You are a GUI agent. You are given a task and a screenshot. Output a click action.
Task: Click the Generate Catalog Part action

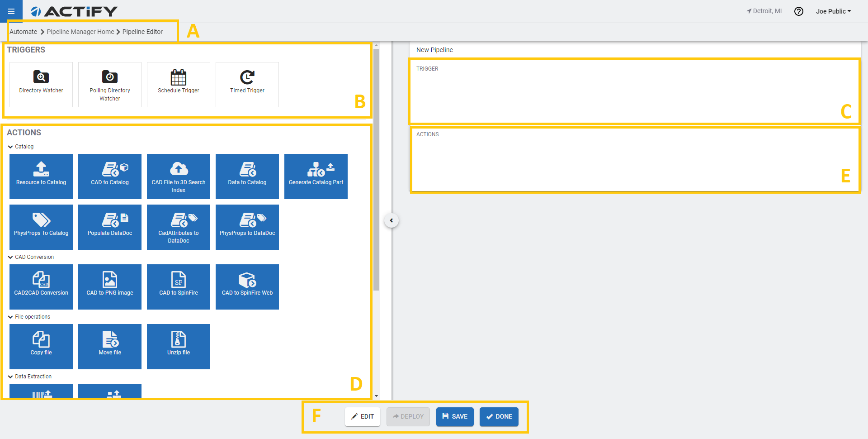pyautogui.click(x=316, y=176)
